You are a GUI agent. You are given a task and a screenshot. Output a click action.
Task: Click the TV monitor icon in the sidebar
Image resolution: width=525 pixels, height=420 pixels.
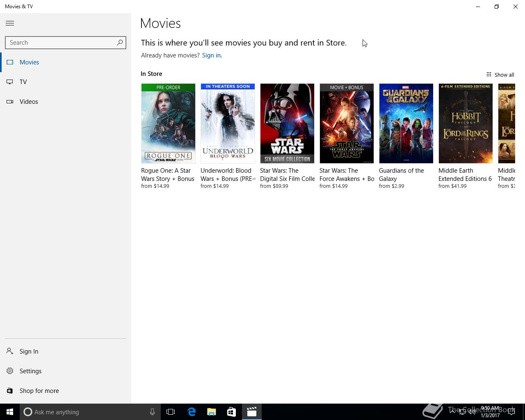click(x=10, y=82)
